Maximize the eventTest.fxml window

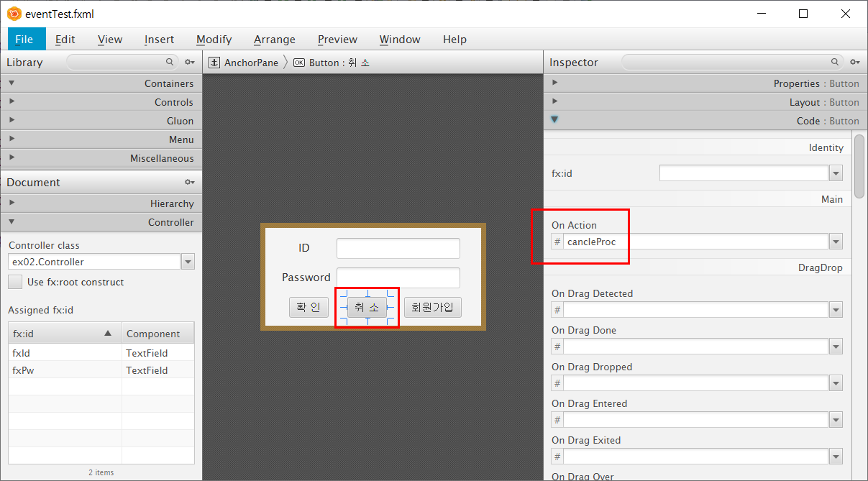tap(803, 14)
